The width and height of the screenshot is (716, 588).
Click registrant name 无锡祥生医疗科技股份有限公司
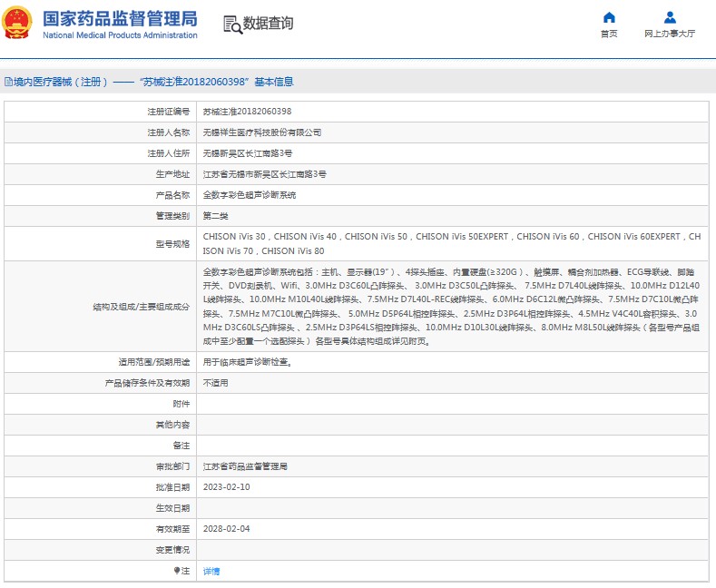(261, 132)
